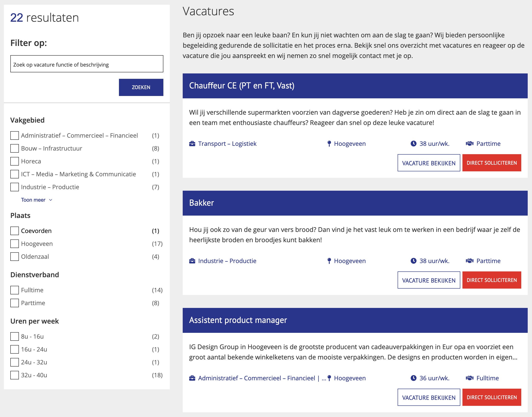532x417 pixels.
Task: Click Direct solliciteren for Assistent product manager
Action: point(492,397)
